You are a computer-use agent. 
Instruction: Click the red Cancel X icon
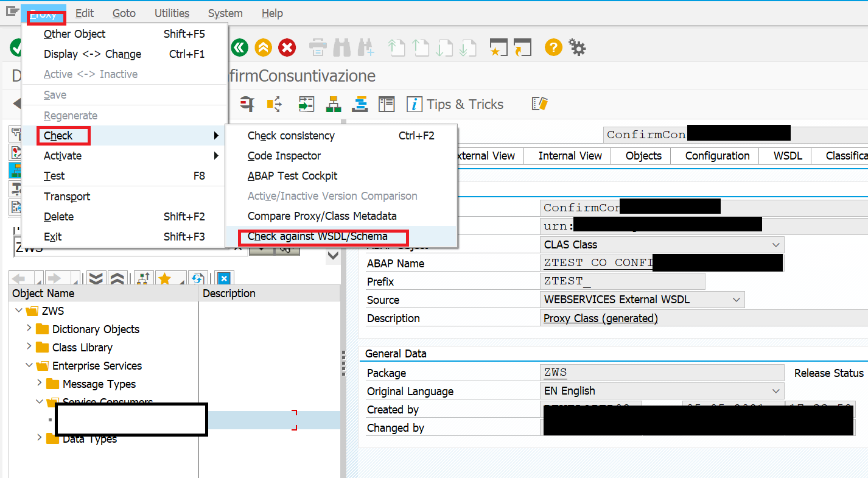[287, 47]
